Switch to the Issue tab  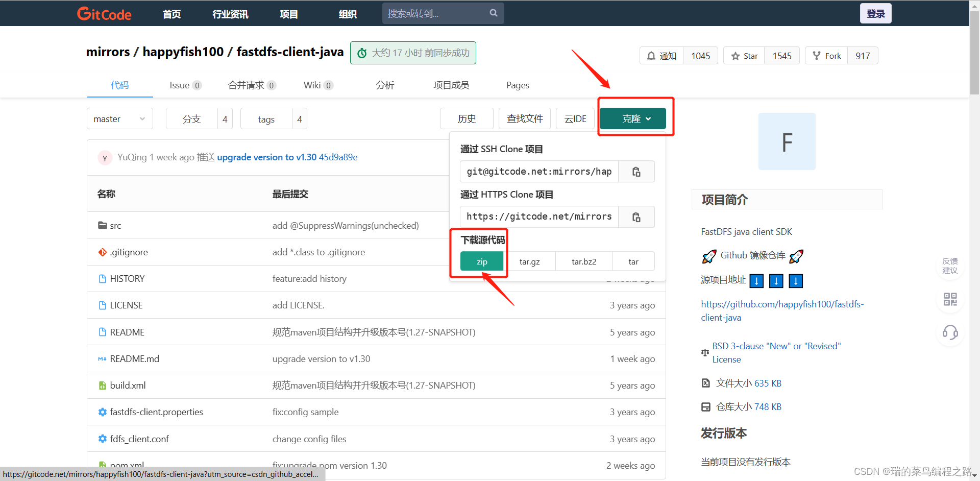[185, 85]
